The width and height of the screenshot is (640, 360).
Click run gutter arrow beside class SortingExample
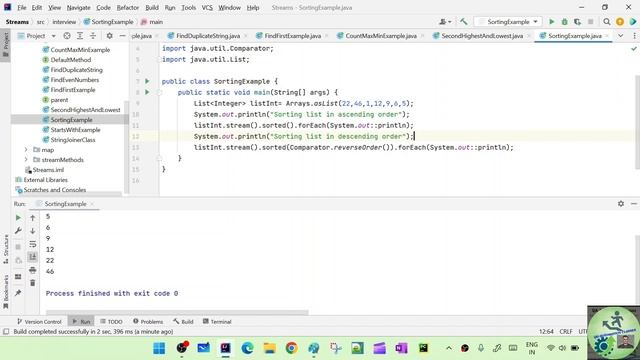(147, 81)
